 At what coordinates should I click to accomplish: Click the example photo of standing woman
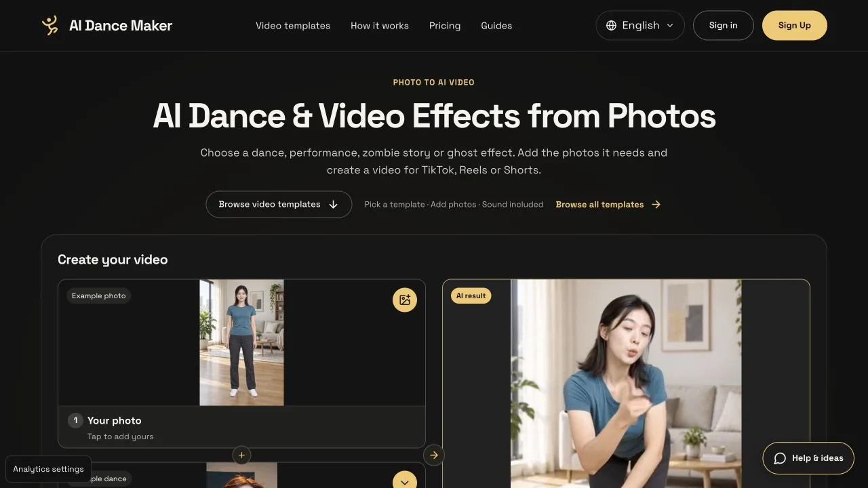click(241, 342)
